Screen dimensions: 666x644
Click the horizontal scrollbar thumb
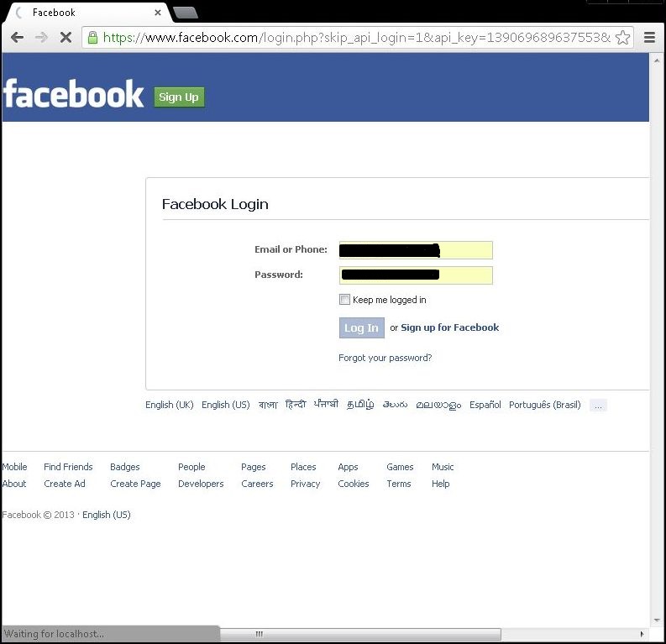(360, 634)
